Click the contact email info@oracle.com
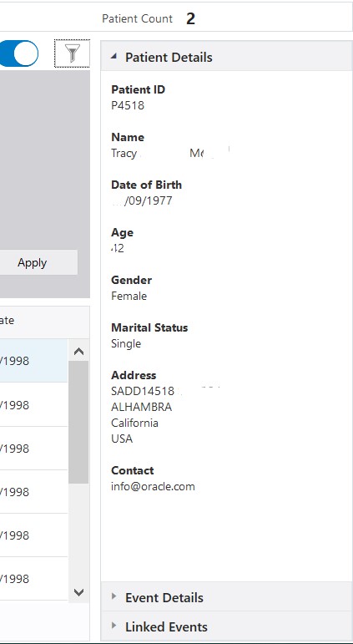This screenshot has width=353, height=644. [x=153, y=487]
